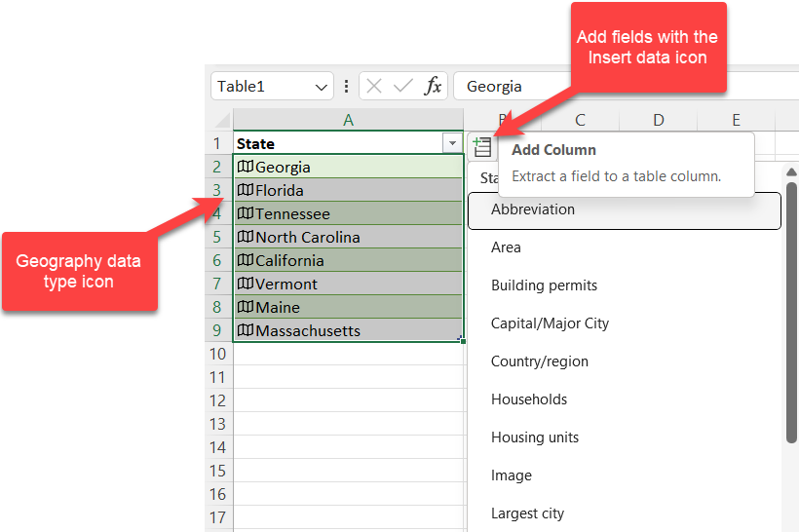The image size is (799, 532).
Task: Choose the Country/region field
Action: [x=625, y=361]
